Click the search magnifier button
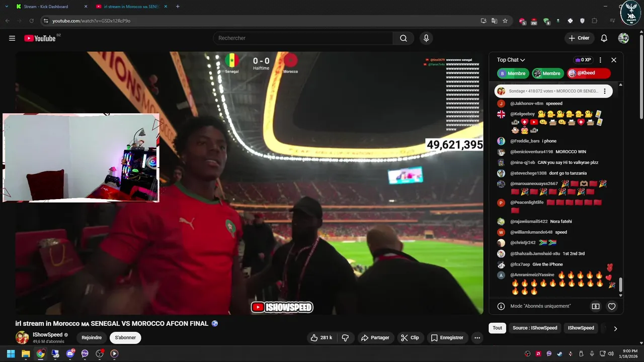 click(404, 38)
